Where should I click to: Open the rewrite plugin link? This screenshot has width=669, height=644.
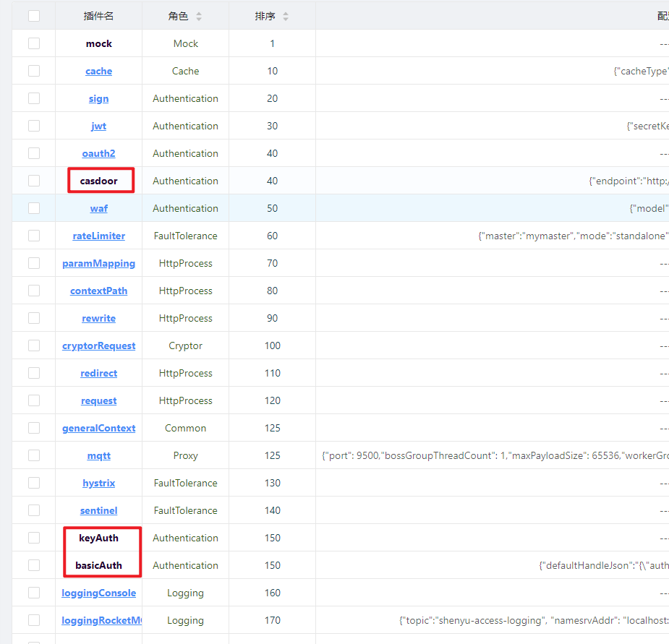pyautogui.click(x=98, y=318)
